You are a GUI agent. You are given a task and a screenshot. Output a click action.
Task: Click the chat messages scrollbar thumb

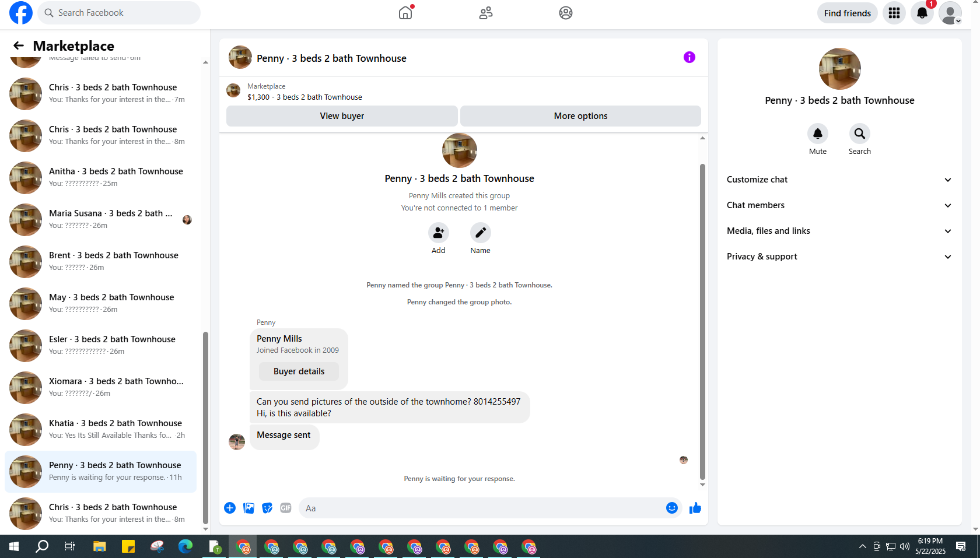(702, 322)
